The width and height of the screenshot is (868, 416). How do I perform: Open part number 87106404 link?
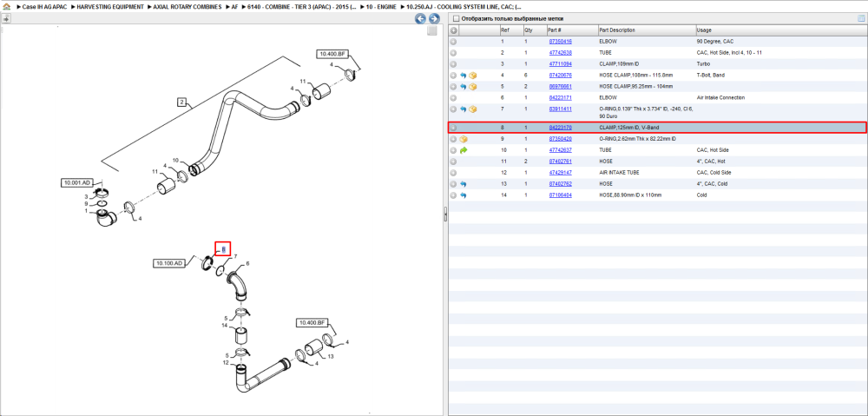tap(560, 195)
